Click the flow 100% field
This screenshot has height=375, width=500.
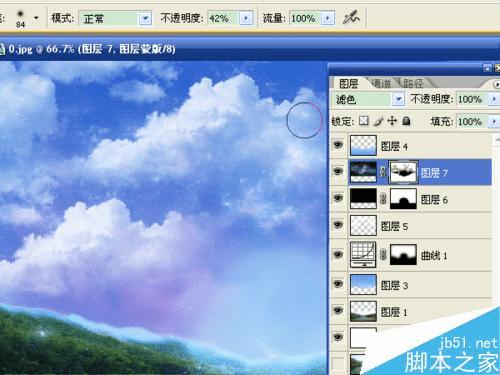click(306, 18)
